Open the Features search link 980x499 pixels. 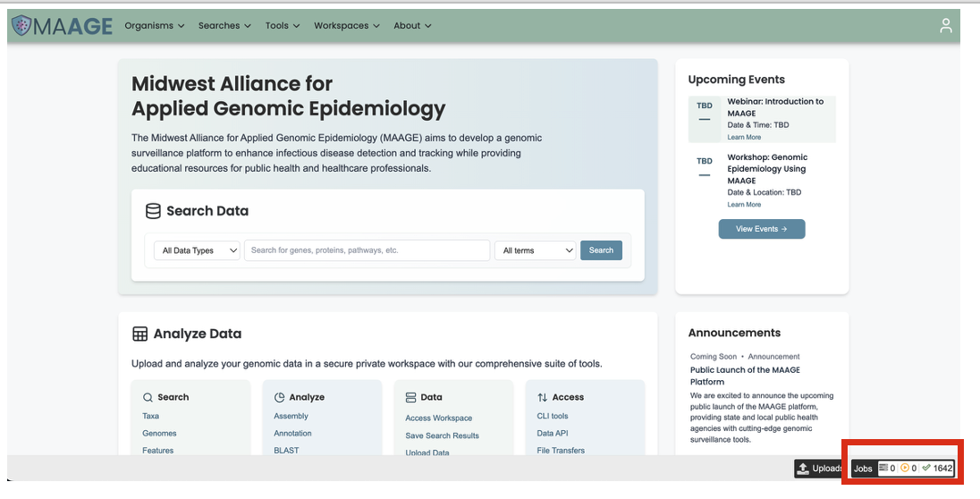[x=158, y=450]
